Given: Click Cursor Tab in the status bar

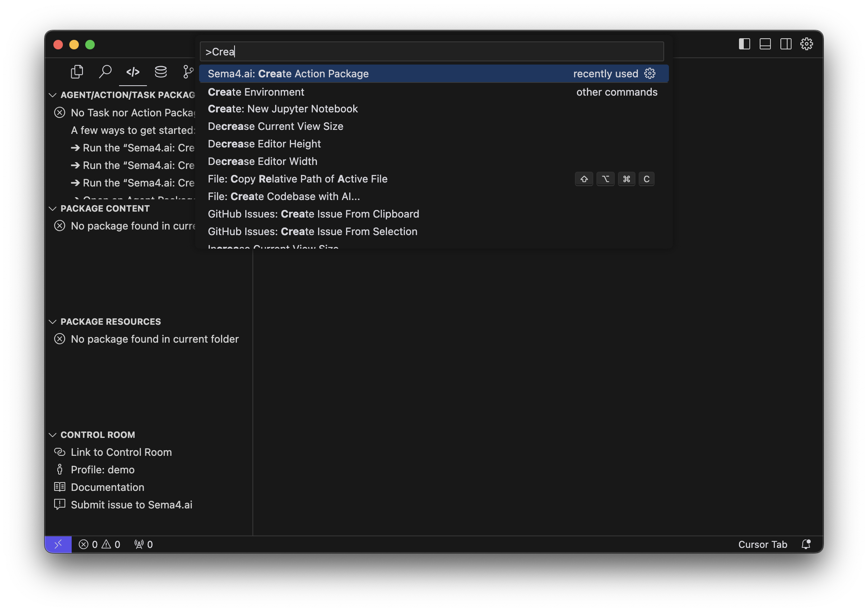Looking at the screenshot, I should point(762,544).
